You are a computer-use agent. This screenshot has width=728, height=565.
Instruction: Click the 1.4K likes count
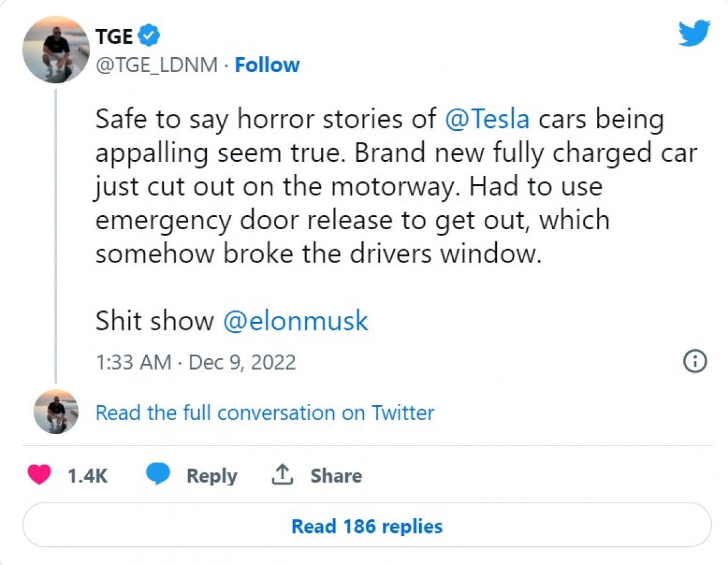coord(87,476)
